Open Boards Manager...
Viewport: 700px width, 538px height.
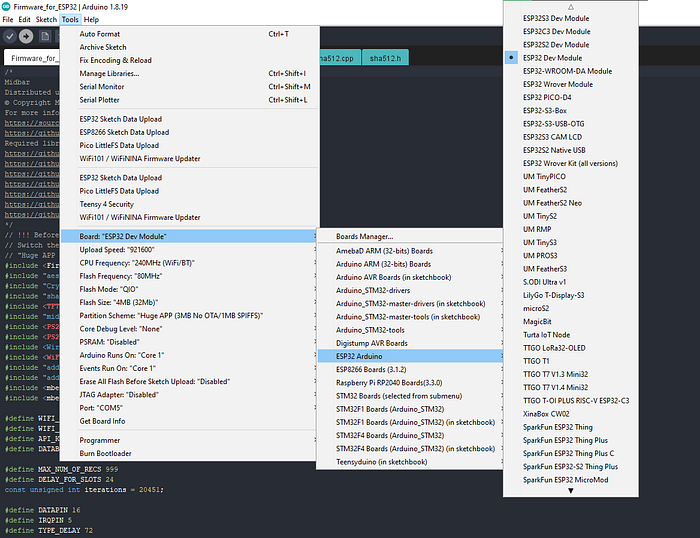pos(410,236)
